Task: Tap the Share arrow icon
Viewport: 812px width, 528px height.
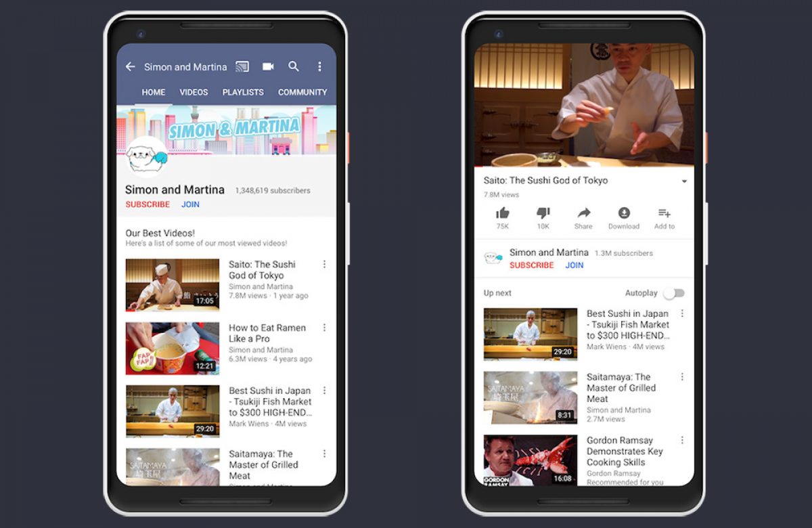Action: (x=583, y=213)
